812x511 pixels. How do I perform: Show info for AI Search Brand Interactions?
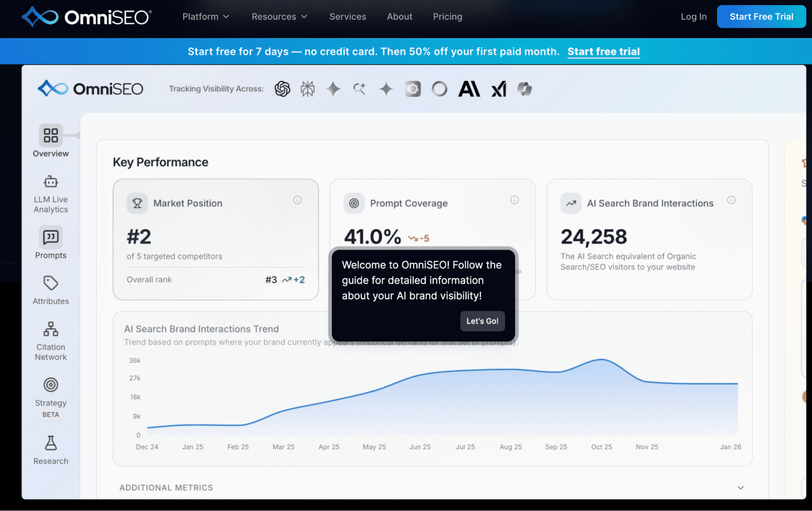pos(732,200)
